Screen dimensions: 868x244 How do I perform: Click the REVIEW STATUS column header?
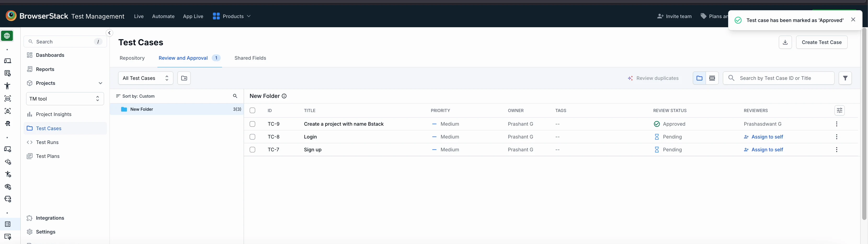click(x=670, y=111)
